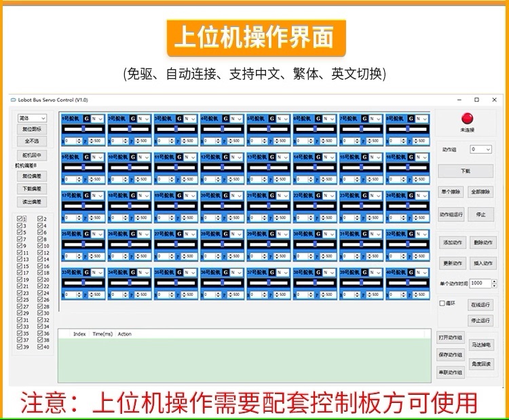Click the G icon on servo 8 panel
The width and height of the screenshot is (509, 420).
[411, 118]
